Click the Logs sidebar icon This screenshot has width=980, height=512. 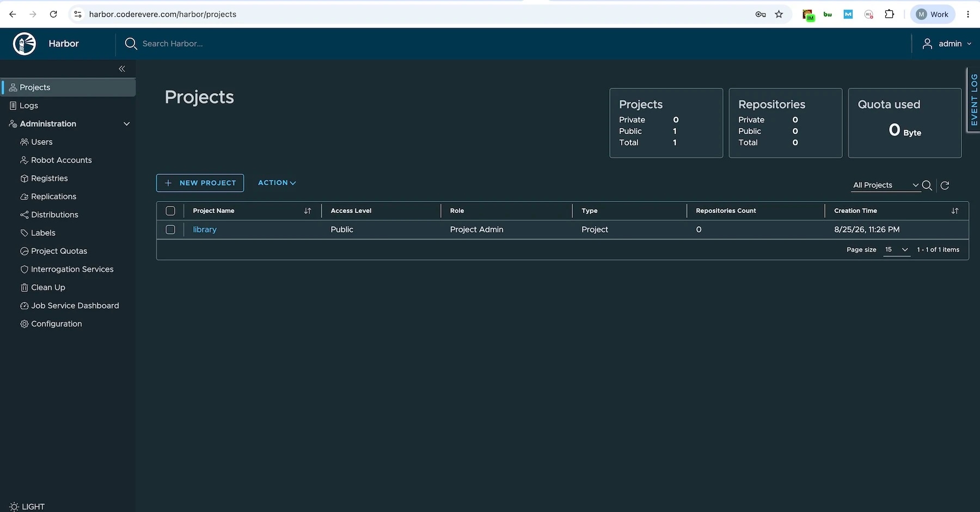click(13, 106)
